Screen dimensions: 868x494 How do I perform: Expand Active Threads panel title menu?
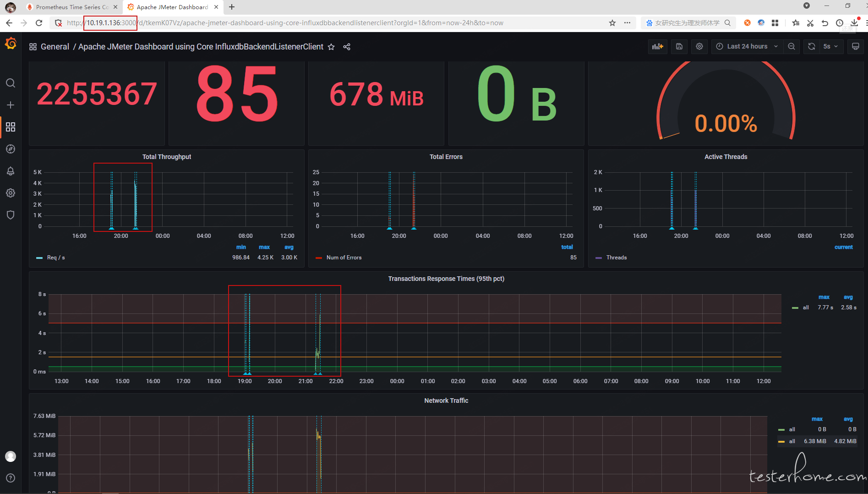coord(726,157)
